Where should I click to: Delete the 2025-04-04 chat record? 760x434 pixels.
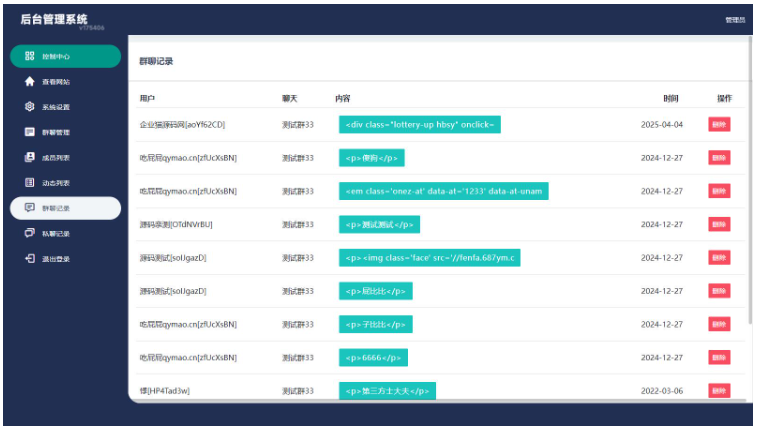(x=719, y=124)
